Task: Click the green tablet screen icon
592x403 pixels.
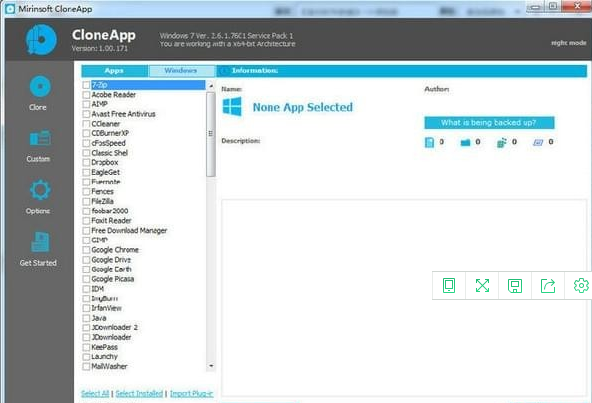Action: tap(449, 286)
